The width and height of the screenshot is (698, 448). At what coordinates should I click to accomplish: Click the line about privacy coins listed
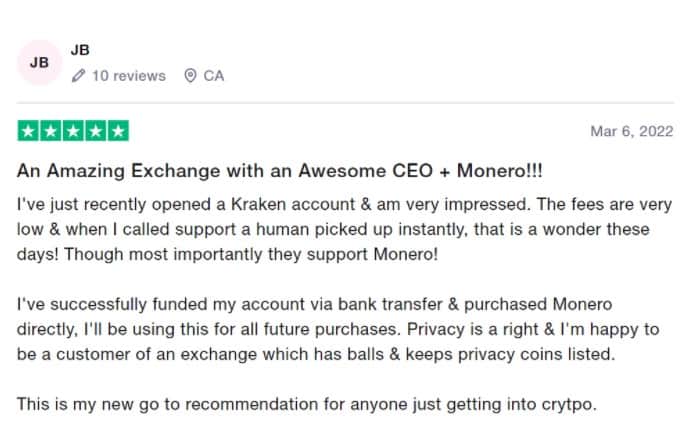316,354
